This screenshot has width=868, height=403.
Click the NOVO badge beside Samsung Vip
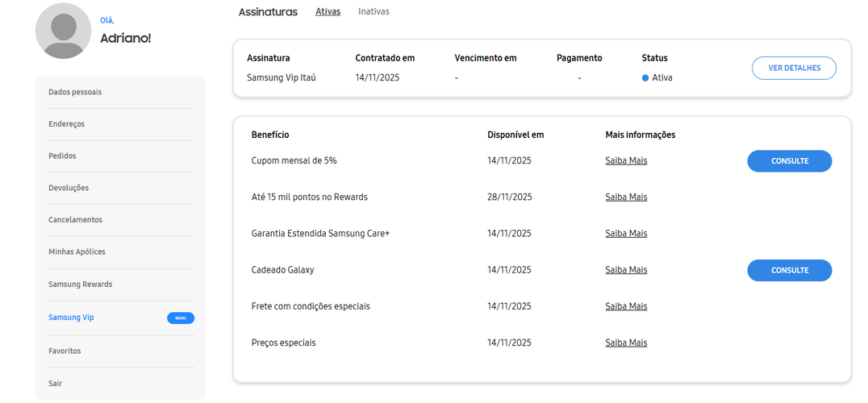(x=181, y=318)
